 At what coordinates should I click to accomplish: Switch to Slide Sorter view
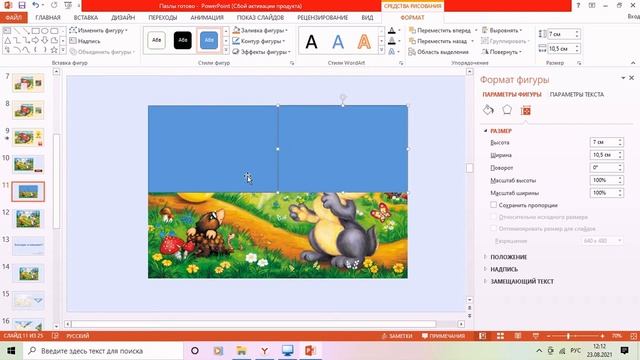coord(500,336)
